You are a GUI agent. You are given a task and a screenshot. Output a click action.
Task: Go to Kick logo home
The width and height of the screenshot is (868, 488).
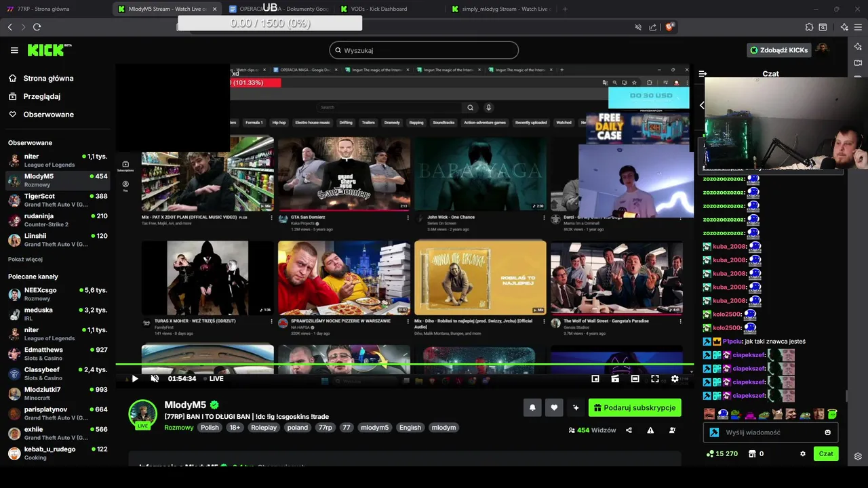pyautogui.click(x=49, y=50)
